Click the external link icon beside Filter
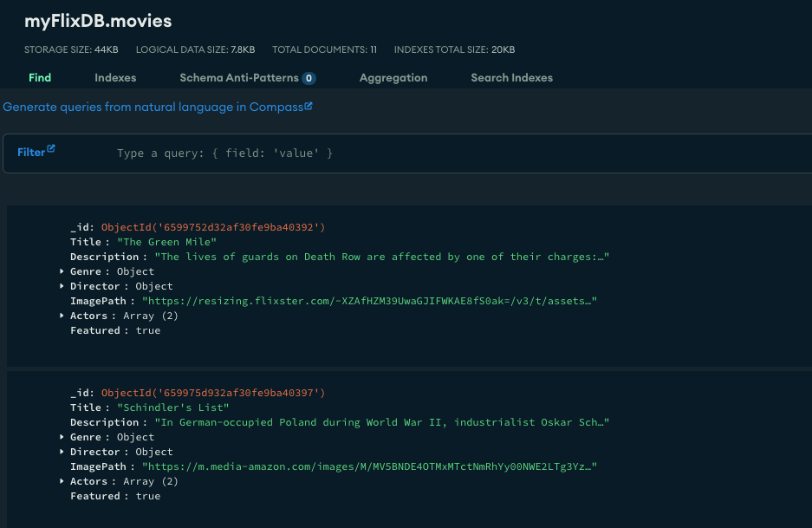 [52, 148]
